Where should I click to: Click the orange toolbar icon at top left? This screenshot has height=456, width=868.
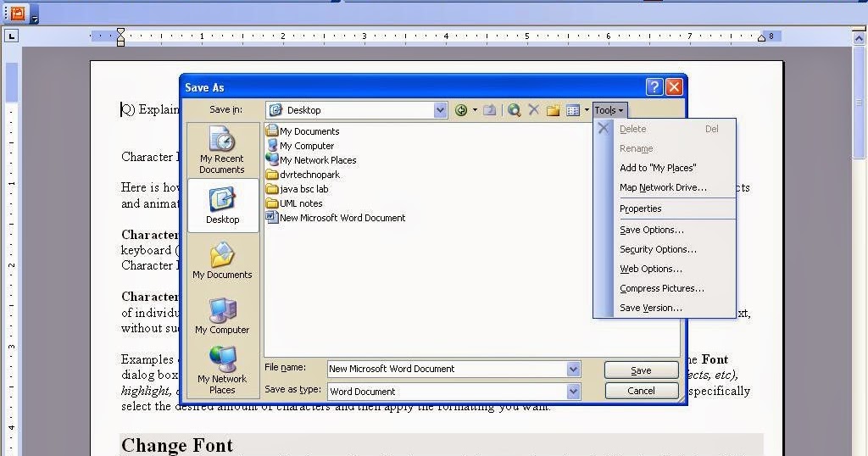point(19,13)
